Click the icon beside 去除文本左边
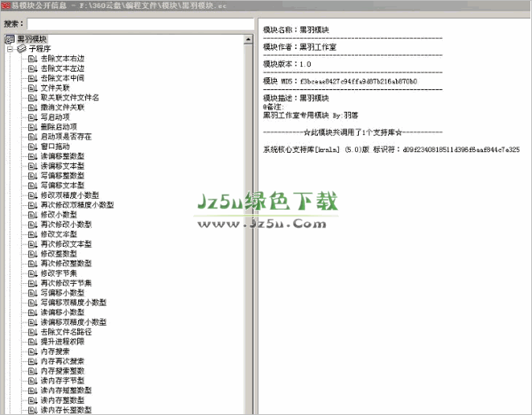 (x=33, y=68)
